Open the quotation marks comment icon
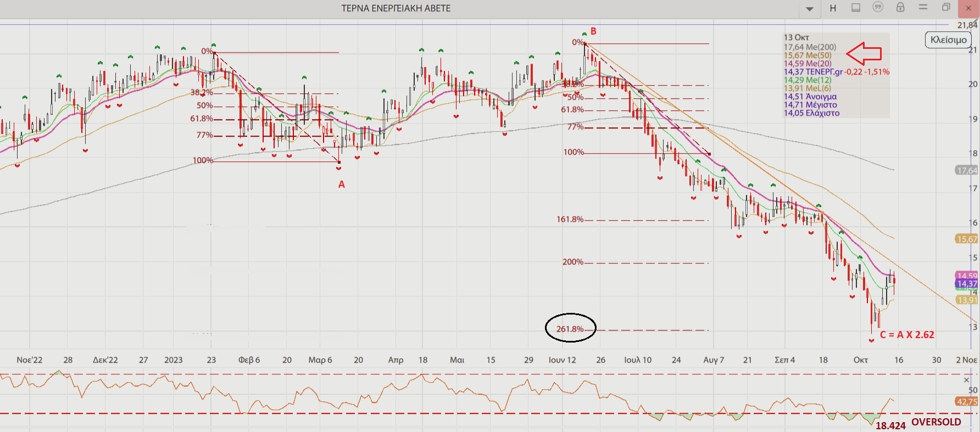This screenshot has width=980, height=432. (878, 7)
